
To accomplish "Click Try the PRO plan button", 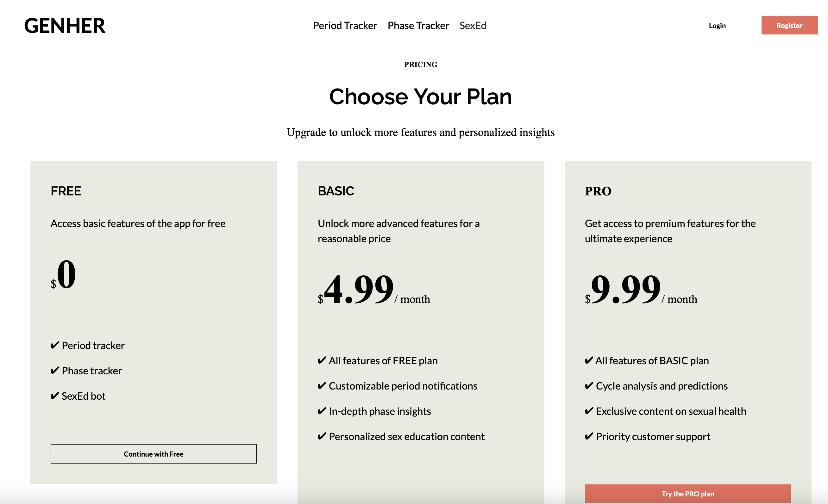I will (687, 493).
